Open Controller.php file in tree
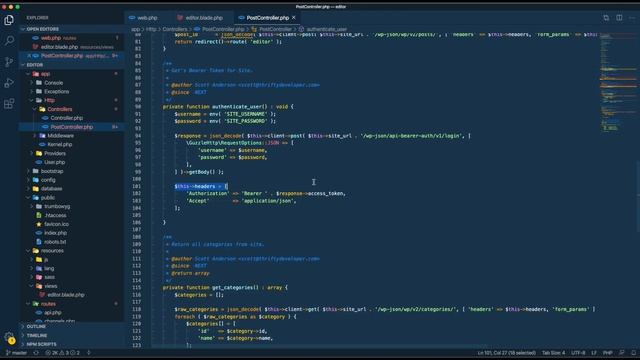The height and width of the screenshot is (360, 640). [x=67, y=118]
